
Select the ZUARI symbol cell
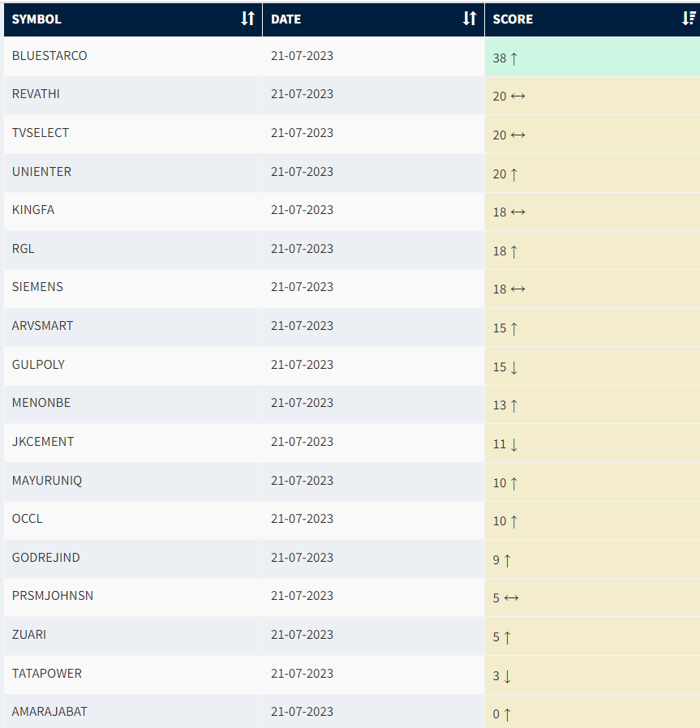point(133,635)
